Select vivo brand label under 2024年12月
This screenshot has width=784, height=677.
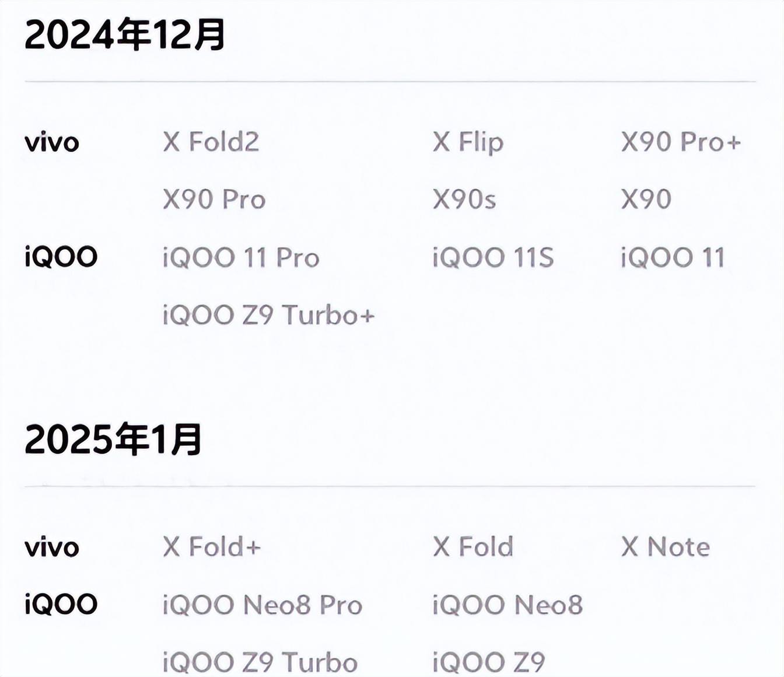(x=52, y=142)
